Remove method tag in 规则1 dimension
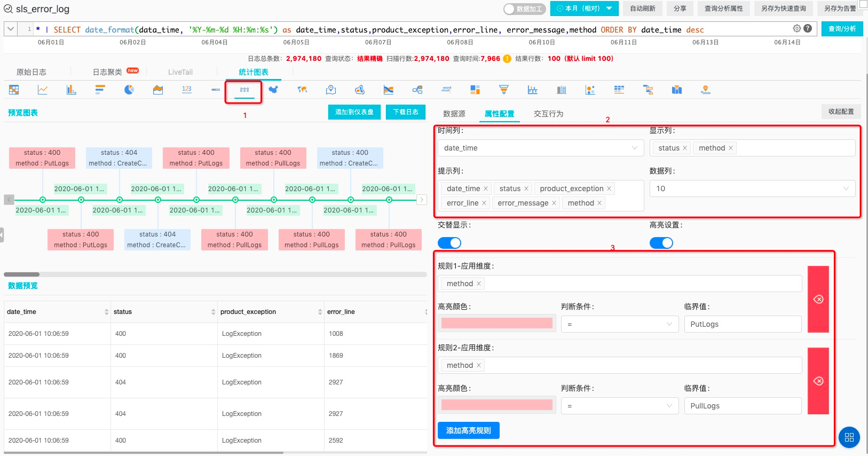Screen dimensions: 868x456 click(479, 284)
